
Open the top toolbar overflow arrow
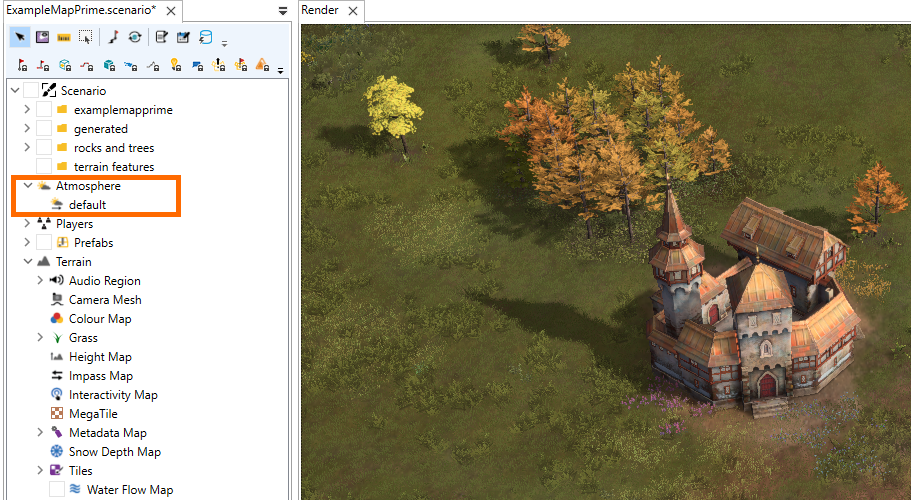click(x=224, y=43)
